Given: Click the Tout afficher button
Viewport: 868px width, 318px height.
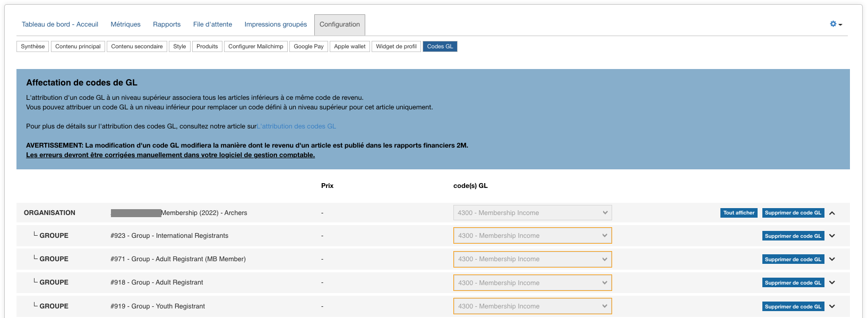Looking at the screenshot, I should click(738, 213).
